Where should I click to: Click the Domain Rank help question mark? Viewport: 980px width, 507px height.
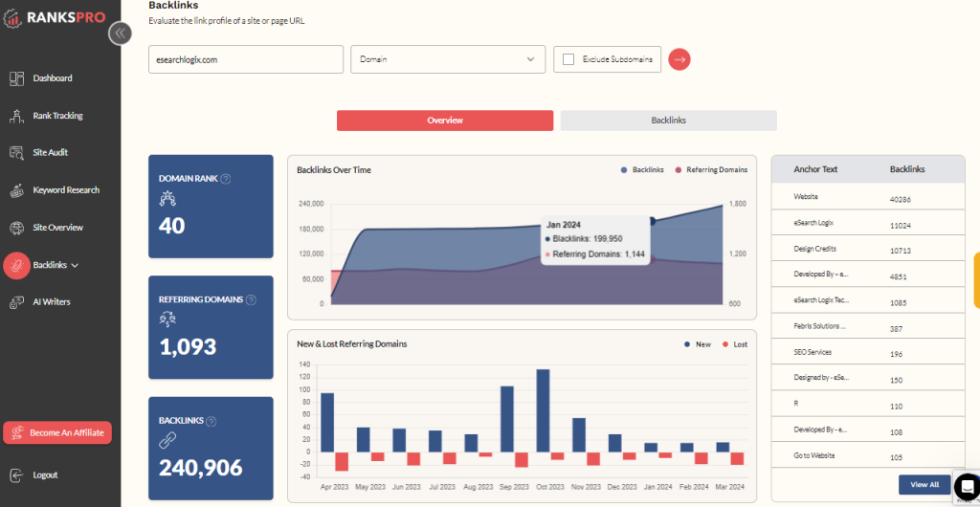pyautogui.click(x=226, y=179)
